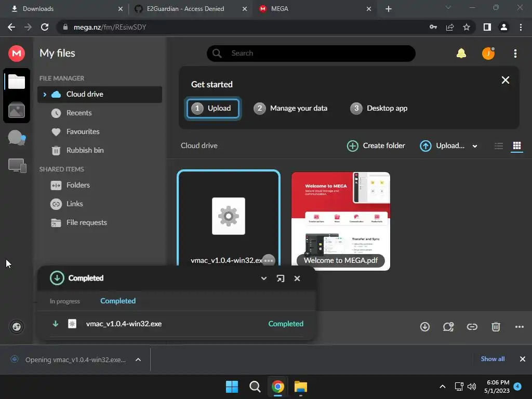Viewport: 532px width, 399px height.
Task: Open the Photos section sidebar icon
Action: pyautogui.click(x=17, y=110)
